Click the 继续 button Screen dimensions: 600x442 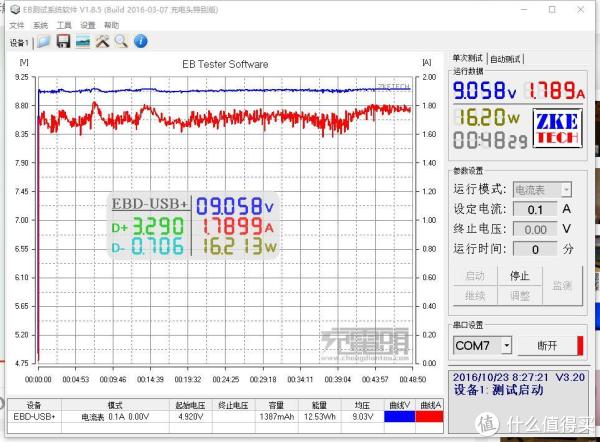click(475, 295)
